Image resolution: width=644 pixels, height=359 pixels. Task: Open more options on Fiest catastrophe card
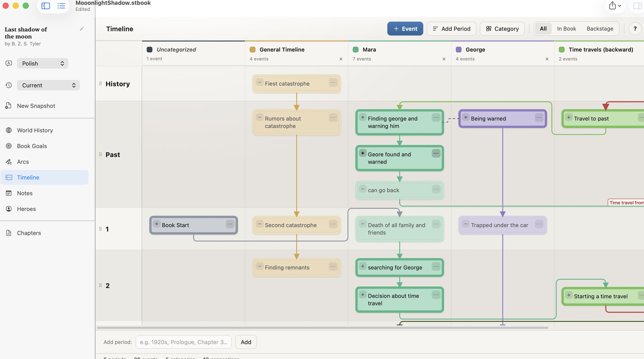[x=333, y=83]
